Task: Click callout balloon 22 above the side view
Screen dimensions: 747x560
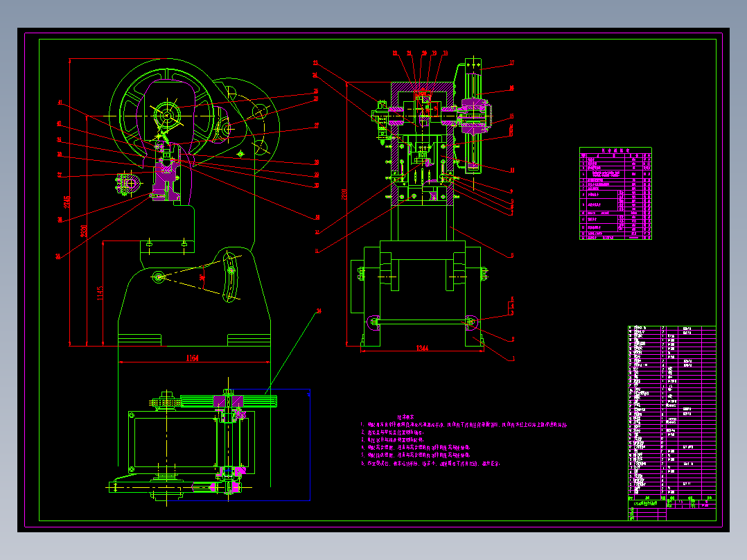Action: click(395, 51)
